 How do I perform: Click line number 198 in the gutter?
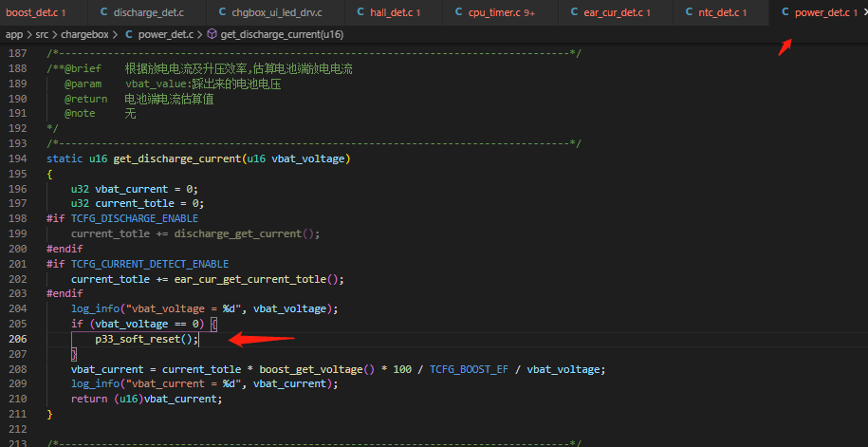click(18, 218)
